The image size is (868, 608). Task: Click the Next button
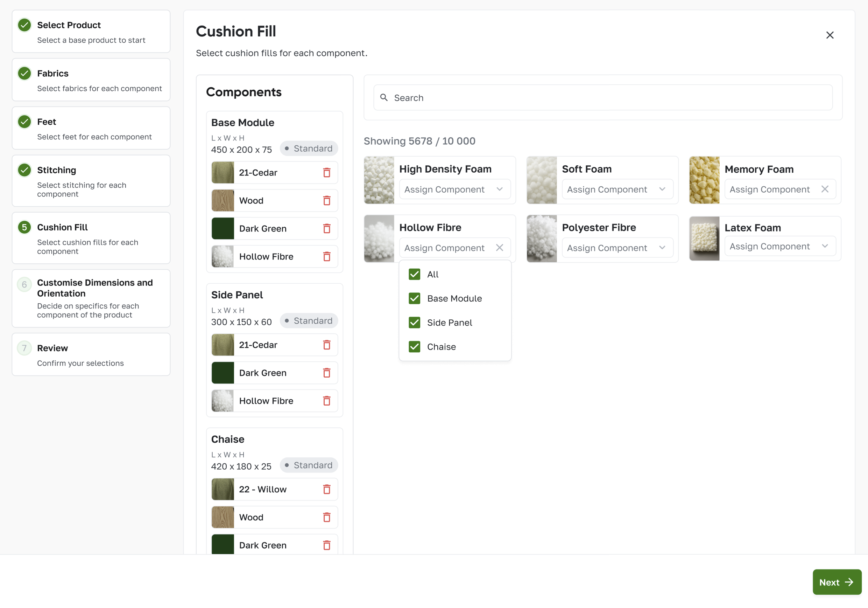point(837,582)
